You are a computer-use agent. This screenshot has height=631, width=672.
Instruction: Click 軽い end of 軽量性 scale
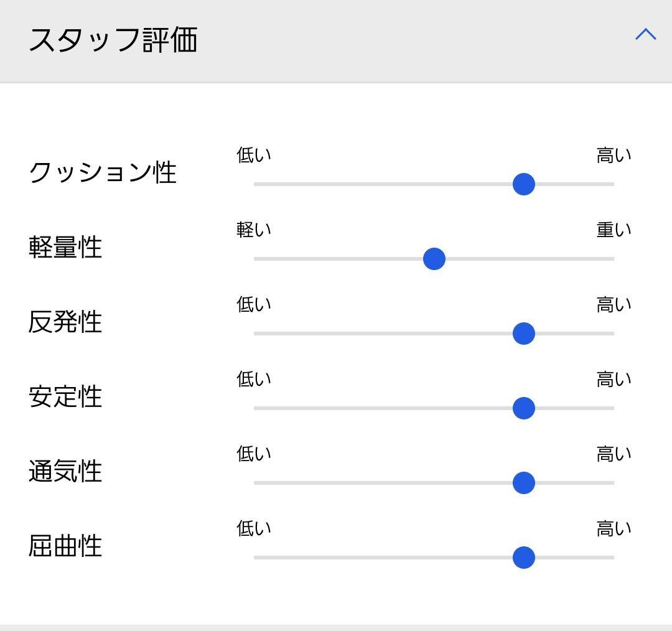(x=254, y=230)
